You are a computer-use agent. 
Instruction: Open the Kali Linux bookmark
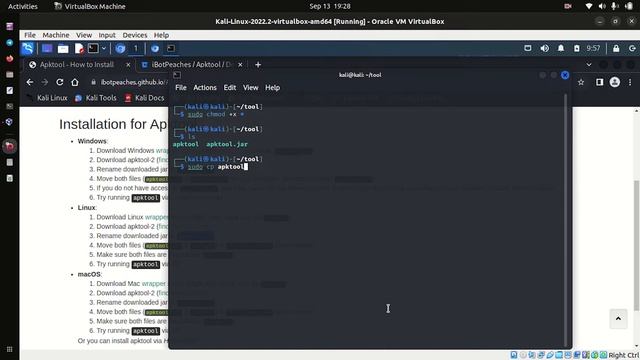click(x=47, y=98)
